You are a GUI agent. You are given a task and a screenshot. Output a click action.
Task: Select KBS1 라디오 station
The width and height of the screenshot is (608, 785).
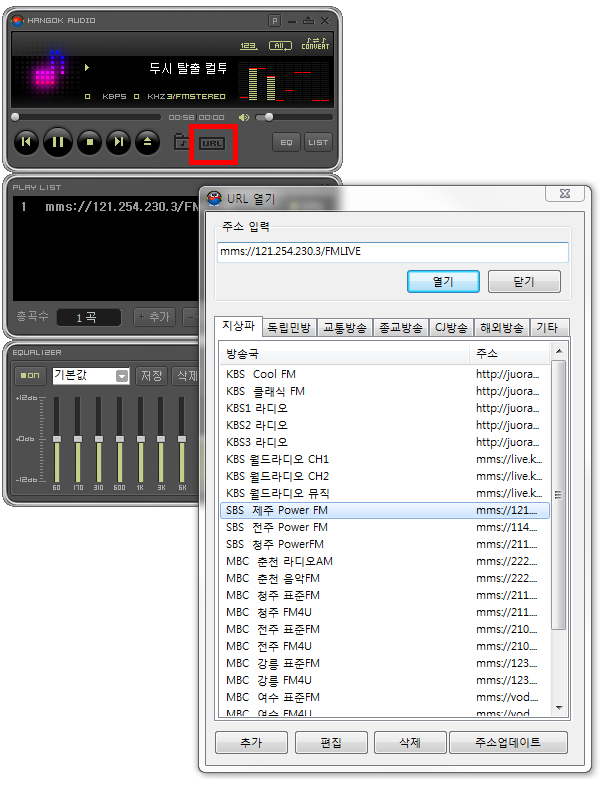point(385,409)
